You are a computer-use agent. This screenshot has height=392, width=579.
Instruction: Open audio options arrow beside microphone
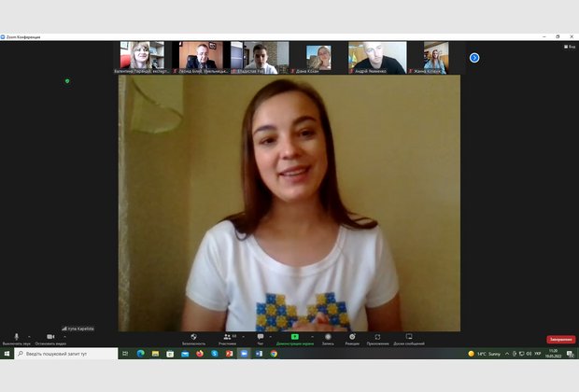coord(29,337)
